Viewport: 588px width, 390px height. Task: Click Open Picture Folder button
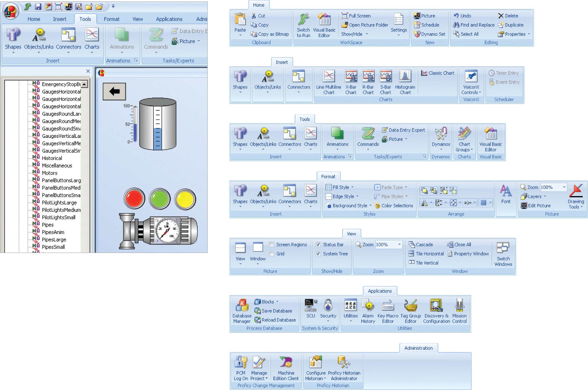pos(365,25)
